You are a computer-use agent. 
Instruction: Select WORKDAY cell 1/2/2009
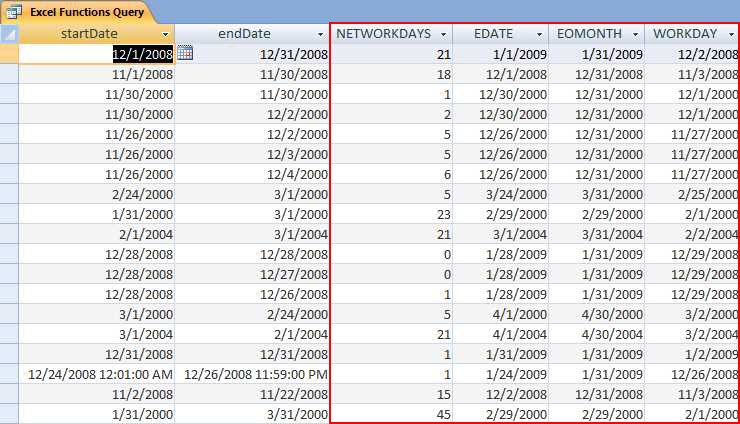(691, 354)
